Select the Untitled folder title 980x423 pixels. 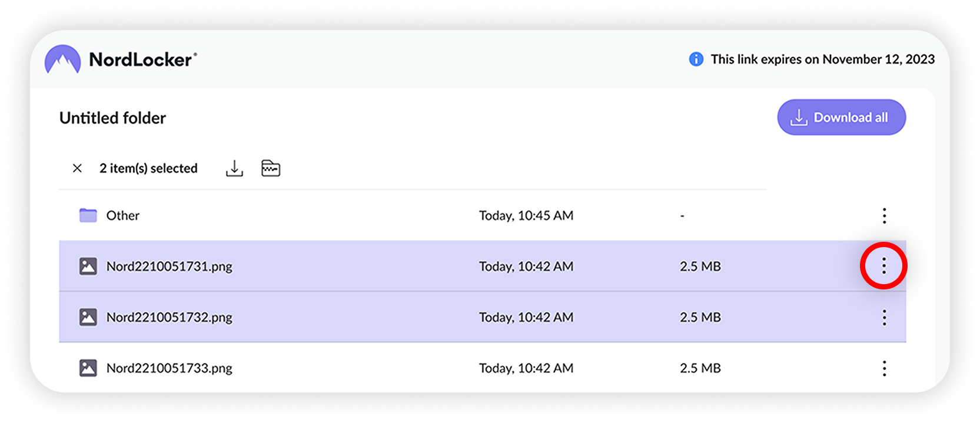coord(112,118)
